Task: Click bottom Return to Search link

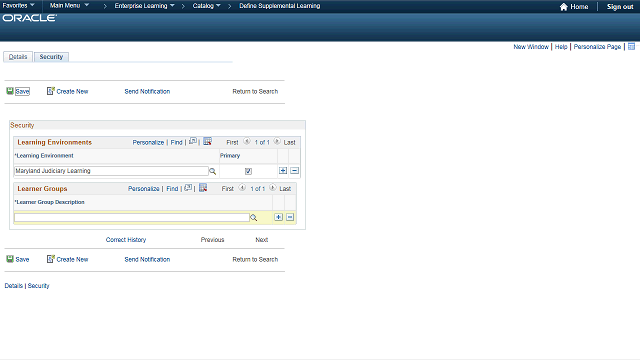Action: (x=255, y=260)
